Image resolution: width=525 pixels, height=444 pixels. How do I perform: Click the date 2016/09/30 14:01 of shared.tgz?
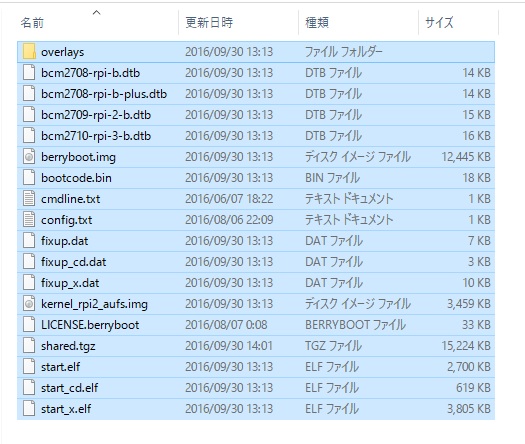click(229, 346)
